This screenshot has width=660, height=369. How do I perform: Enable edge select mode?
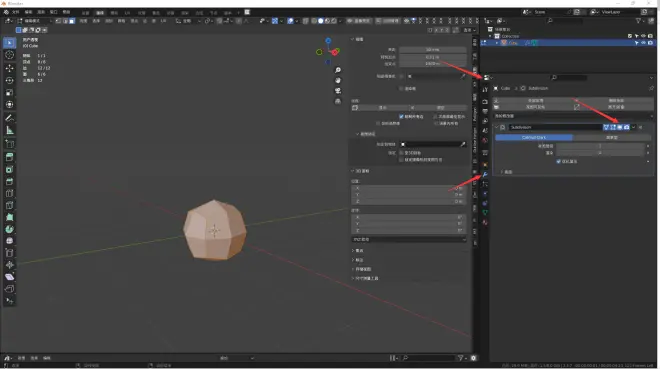pyautogui.click(x=65, y=21)
